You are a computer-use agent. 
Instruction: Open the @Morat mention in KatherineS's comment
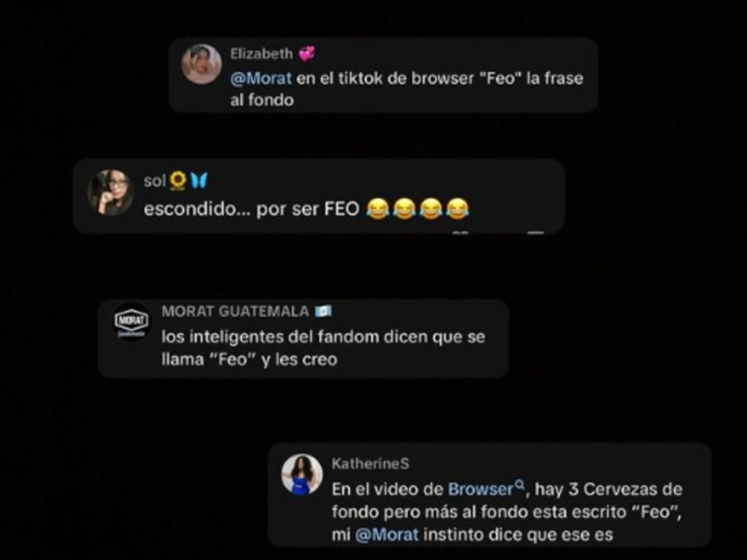(387, 534)
